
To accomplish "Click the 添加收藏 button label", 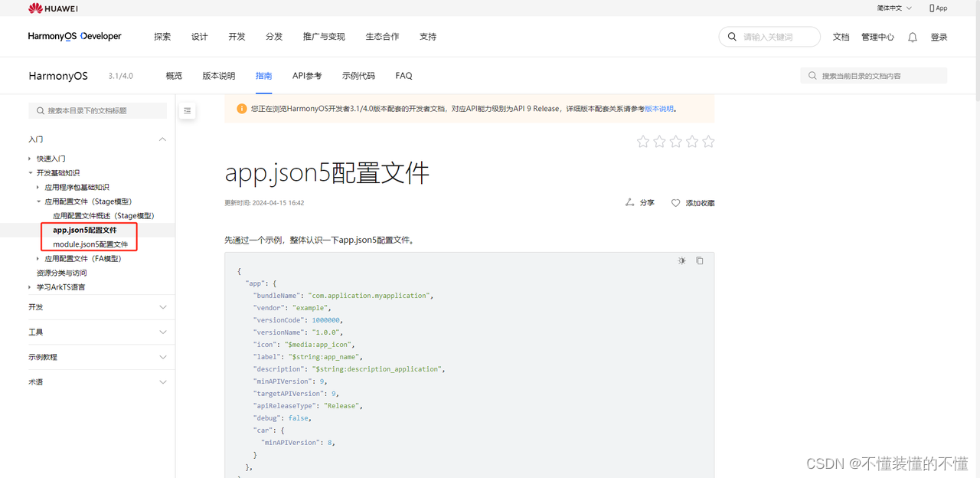I will tap(700, 203).
